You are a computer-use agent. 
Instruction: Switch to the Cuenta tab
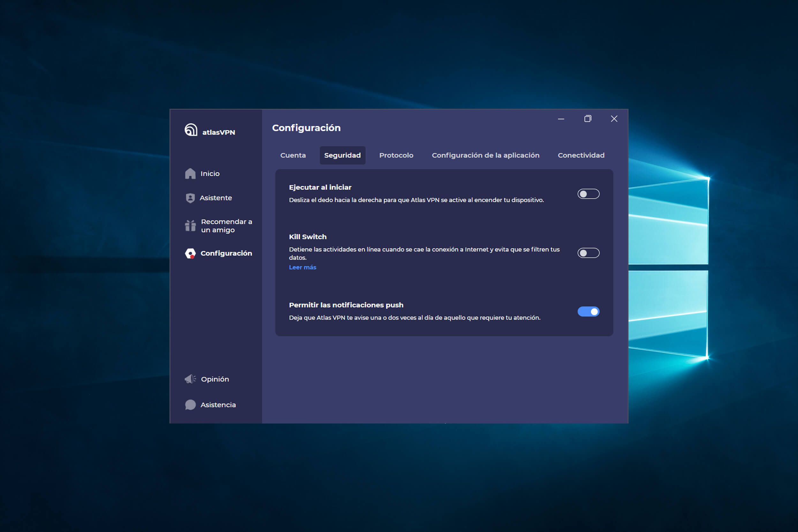point(293,155)
